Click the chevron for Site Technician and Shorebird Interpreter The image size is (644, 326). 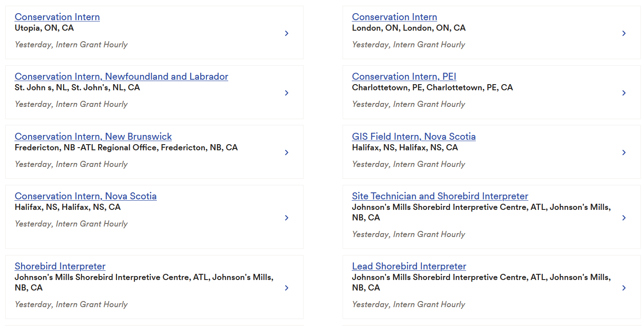point(624,218)
